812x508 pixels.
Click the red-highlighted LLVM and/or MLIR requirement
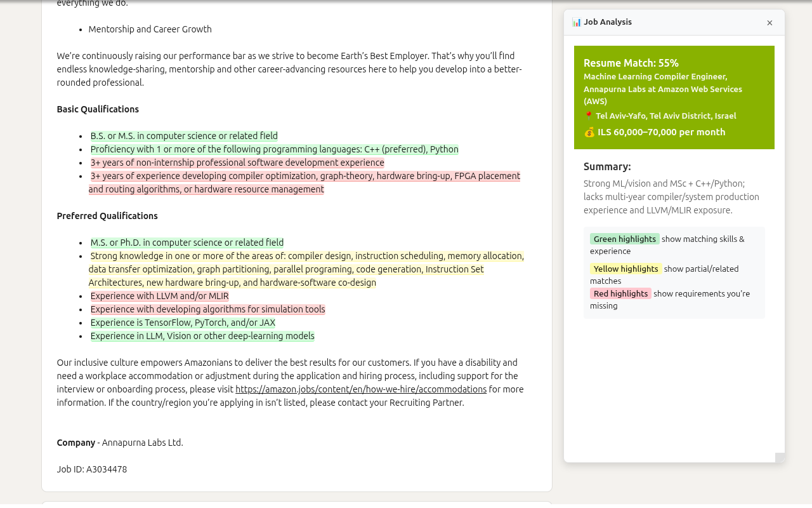pos(159,296)
